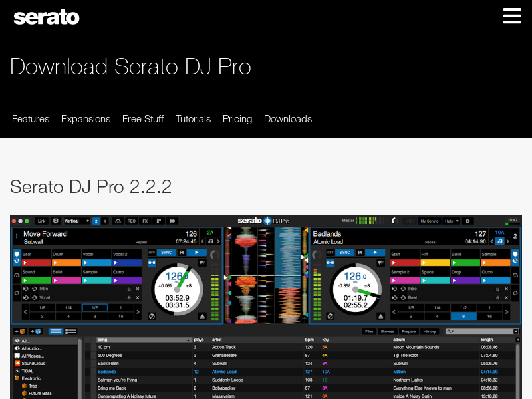532x399 pixels.
Task: Click the add smart crate icon
Action: (x=35, y=331)
